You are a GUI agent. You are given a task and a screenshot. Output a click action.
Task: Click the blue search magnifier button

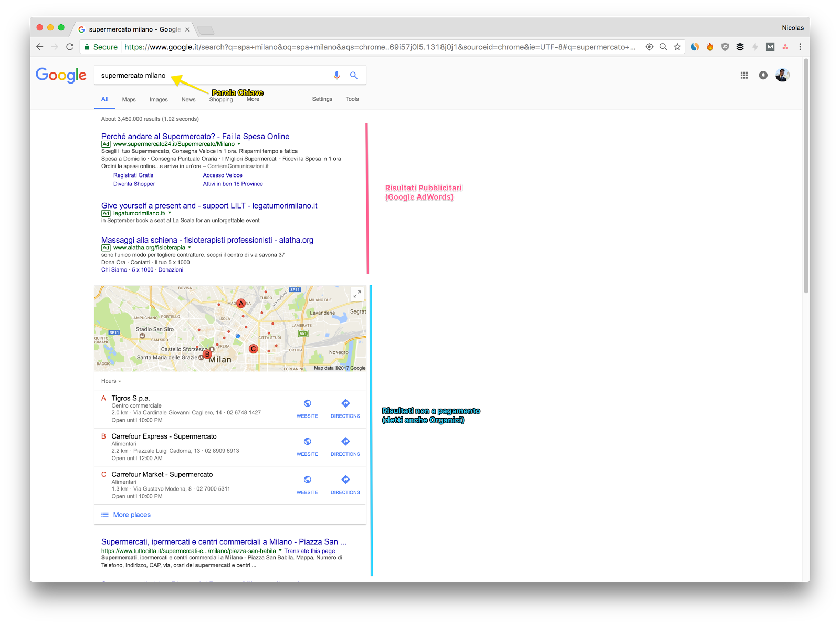(354, 75)
